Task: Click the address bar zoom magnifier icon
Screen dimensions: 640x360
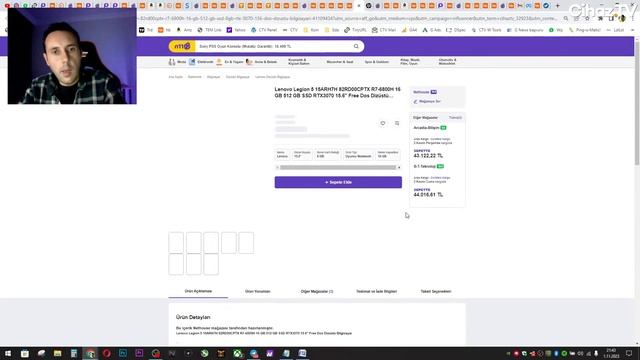Action: pos(566,18)
